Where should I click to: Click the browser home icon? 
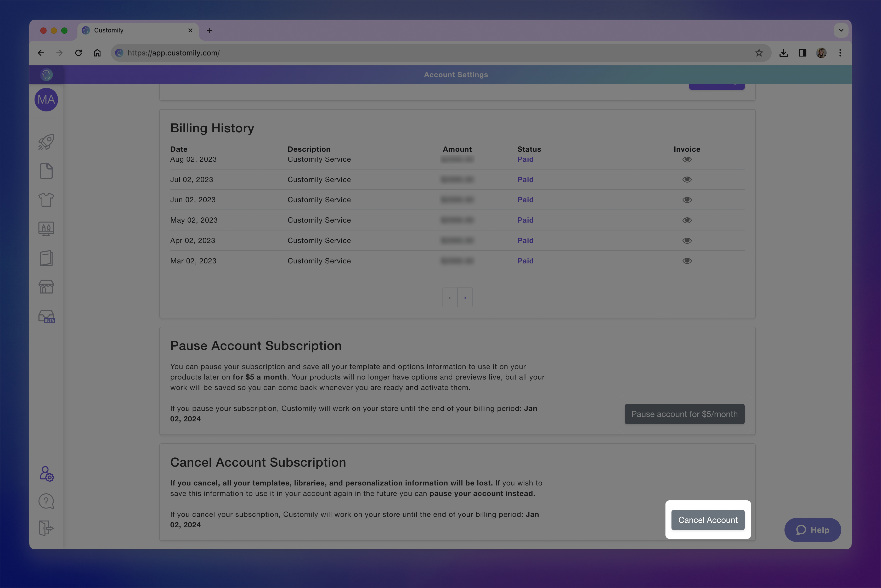click(x=97, y=53)
